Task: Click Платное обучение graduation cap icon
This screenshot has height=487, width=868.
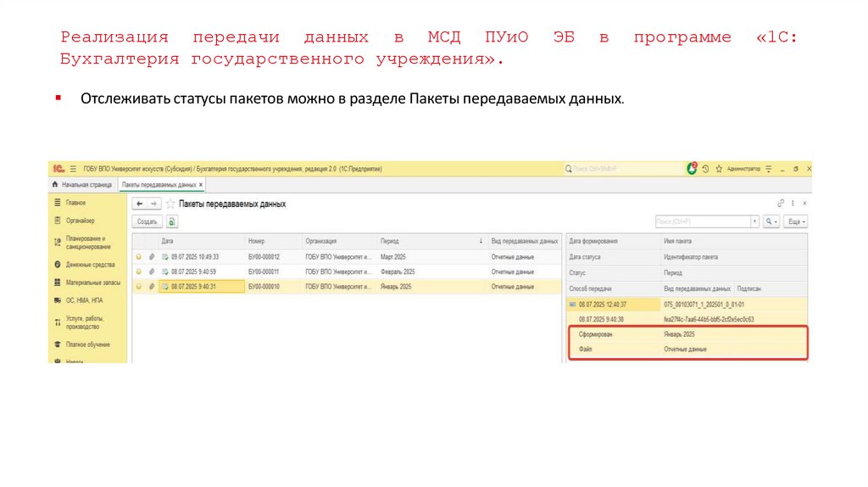Action: tap(58, 344)
